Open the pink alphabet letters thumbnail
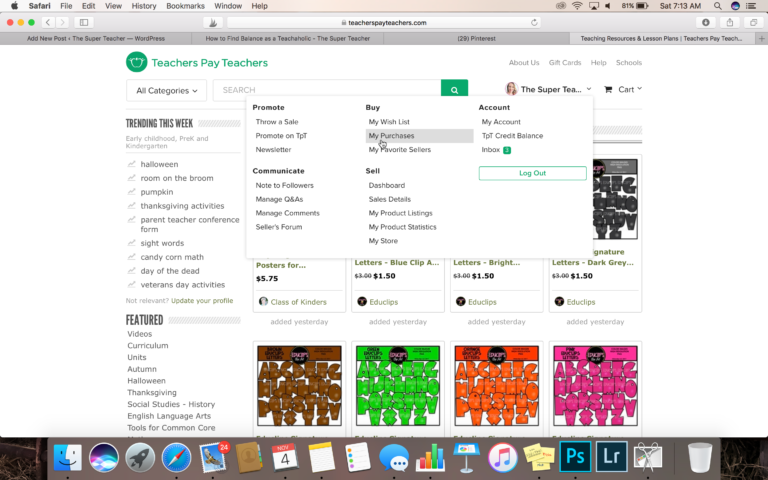Image resolution: width=768 pixels, height=480 pixels. (x=594, y=388)
